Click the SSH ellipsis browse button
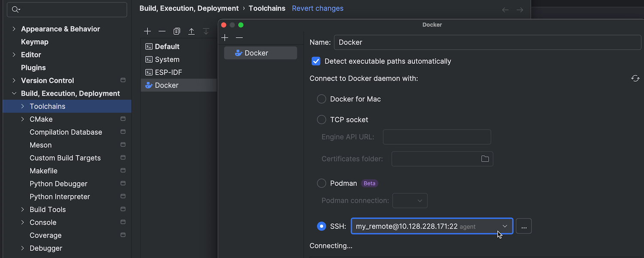The height and width of the screenshot is (258, 644). tap(523, 226)
